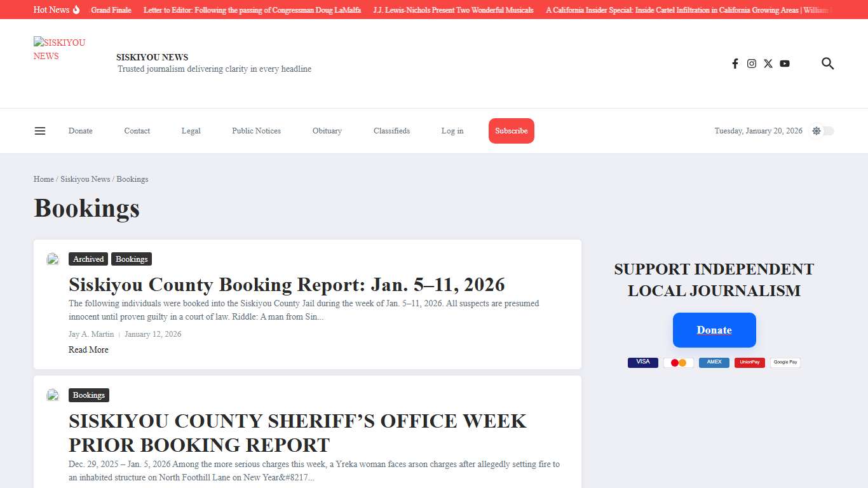Open the Public Notices menu item
868x488 pixels.
point(256,131)
